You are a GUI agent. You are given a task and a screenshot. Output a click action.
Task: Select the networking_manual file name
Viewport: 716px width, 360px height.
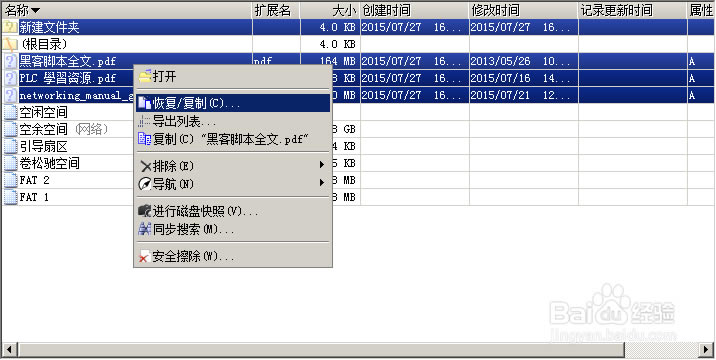(76, 95)
